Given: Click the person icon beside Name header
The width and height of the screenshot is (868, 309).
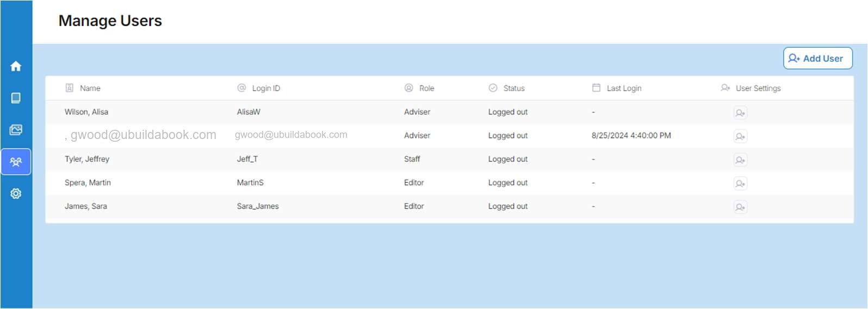Looking at the screenshot, I should tap(69, 87).
